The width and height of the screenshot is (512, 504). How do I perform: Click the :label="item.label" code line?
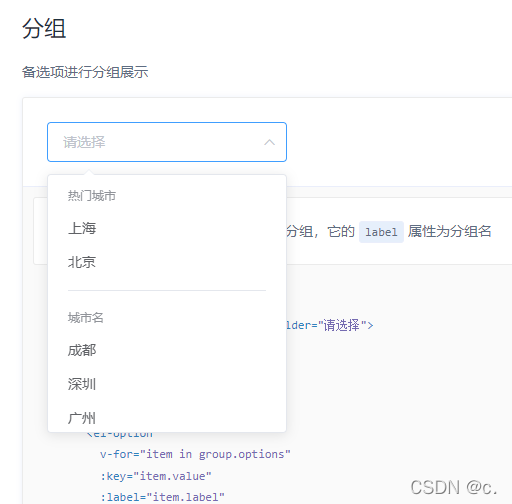[x=163, y=497]
